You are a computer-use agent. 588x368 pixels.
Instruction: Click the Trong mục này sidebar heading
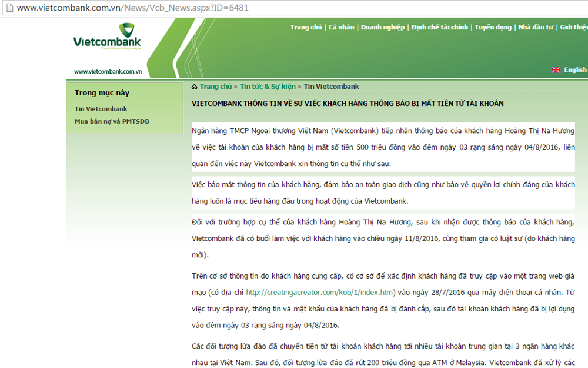(x=102, y=93)
